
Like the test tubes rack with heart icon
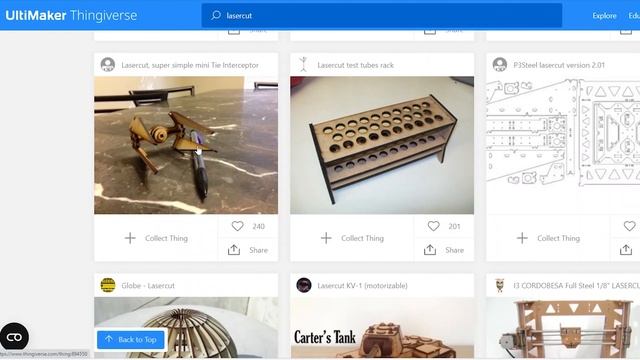click(433, 226)
